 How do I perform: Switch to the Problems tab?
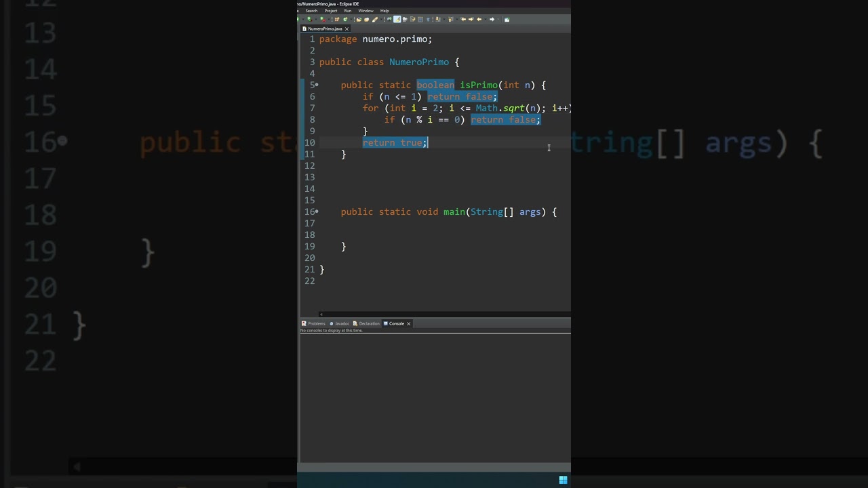point(314,324)
